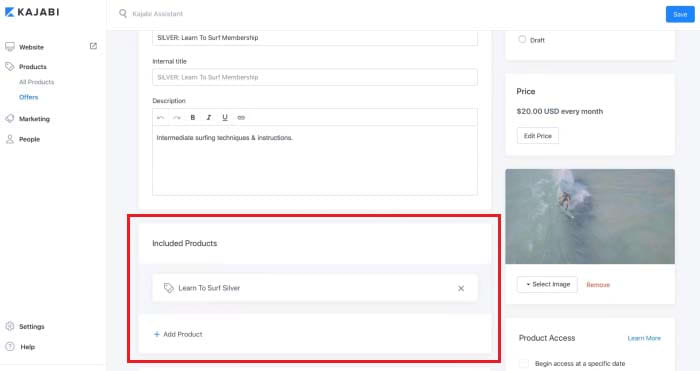Viewport: 700px width, 371px height.
Task: Insert link in description editor
Action: (x=241, y=117)
